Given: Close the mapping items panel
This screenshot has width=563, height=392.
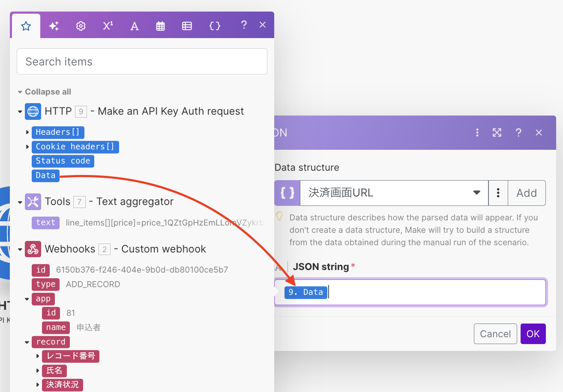Looking at the screenshot, I should (x=263, y=25).
